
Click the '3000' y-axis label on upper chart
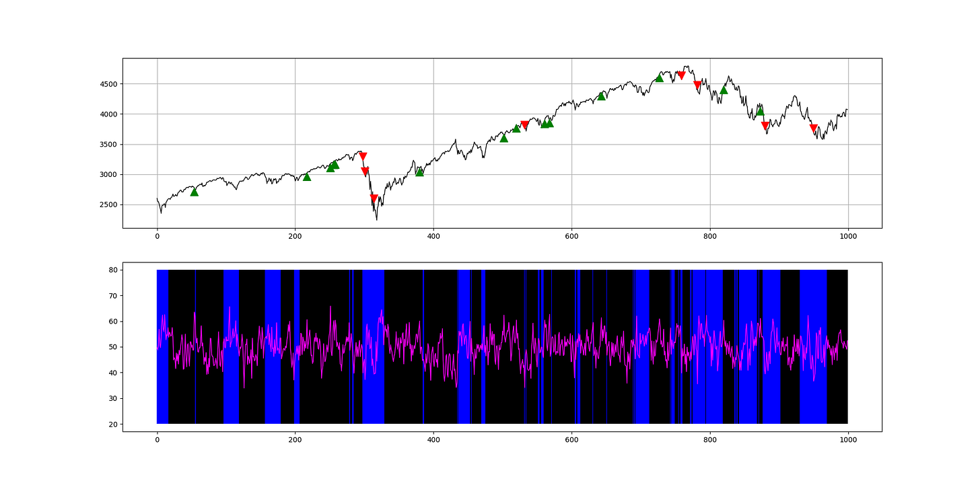click(x=108, y=175)
